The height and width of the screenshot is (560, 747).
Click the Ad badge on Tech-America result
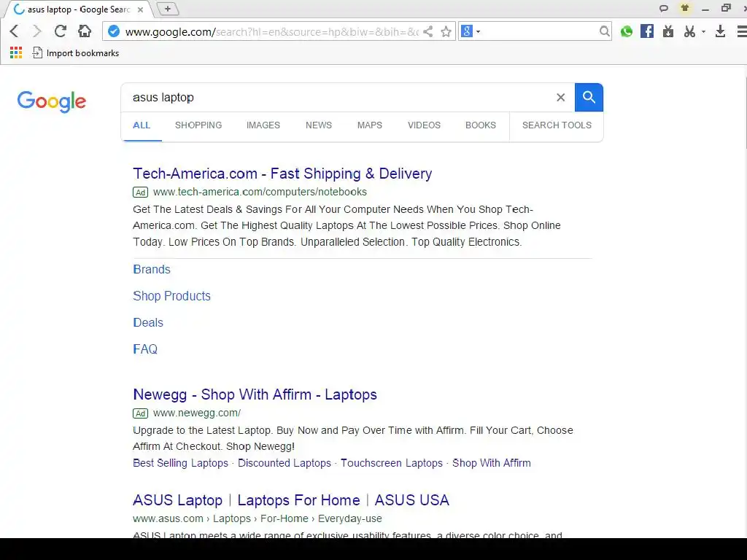click(141, 192)
